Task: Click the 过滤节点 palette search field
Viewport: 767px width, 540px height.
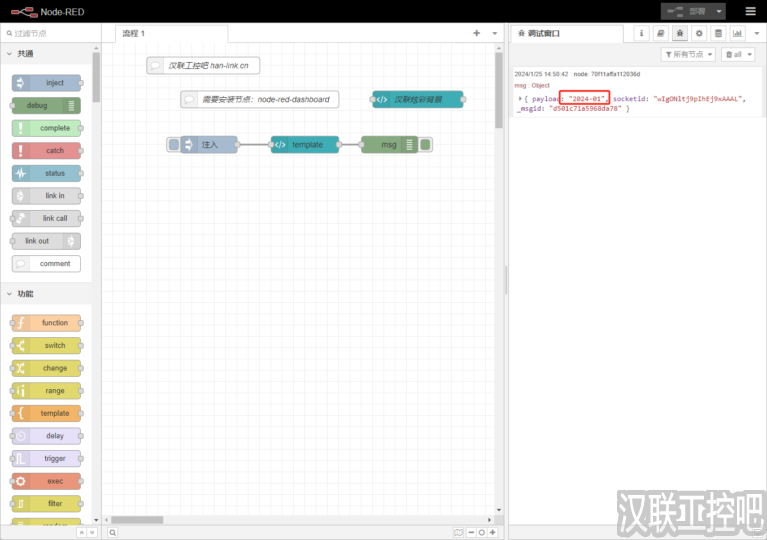Action: click(x=50, y=33)
